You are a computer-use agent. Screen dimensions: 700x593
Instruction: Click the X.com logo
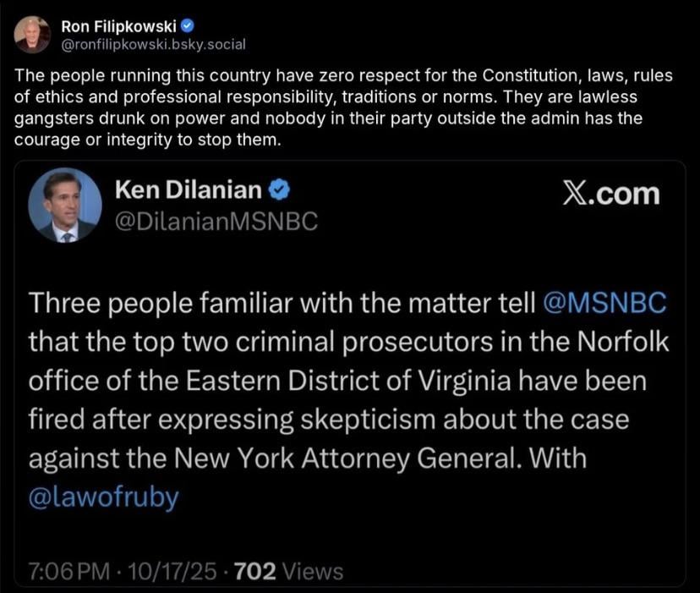(610, 194)
